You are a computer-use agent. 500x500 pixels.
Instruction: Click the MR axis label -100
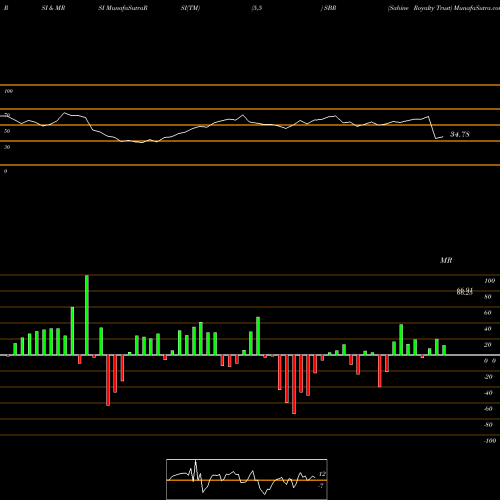(x=490, y=441)
